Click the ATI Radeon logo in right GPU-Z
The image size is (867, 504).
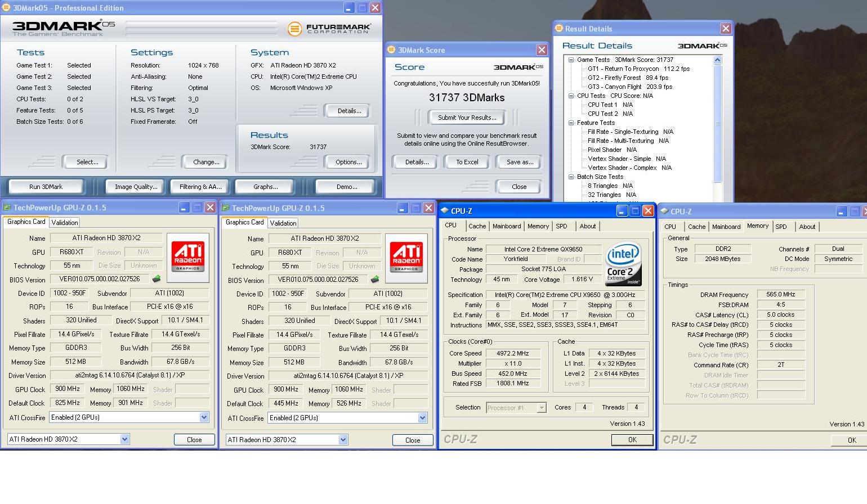406,258
